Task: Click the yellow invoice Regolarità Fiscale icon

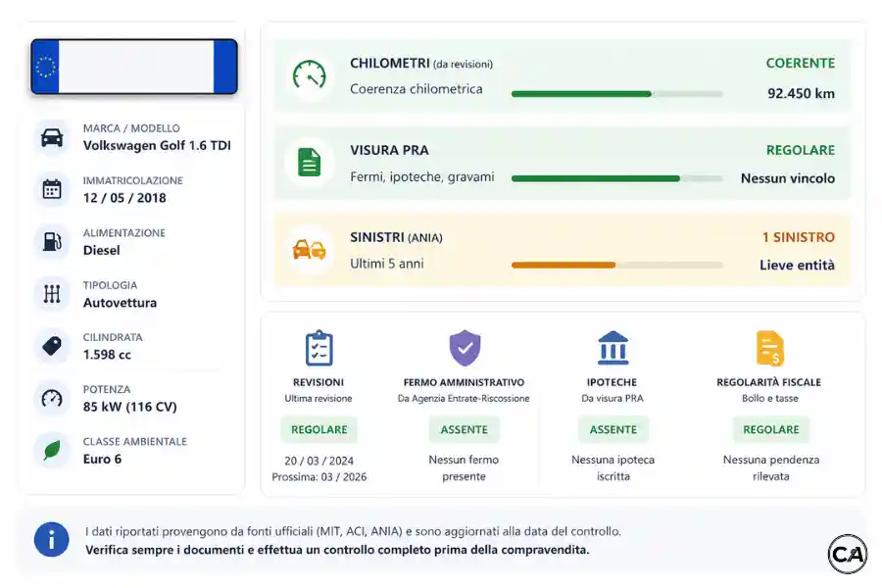Action: coord(770,348)
